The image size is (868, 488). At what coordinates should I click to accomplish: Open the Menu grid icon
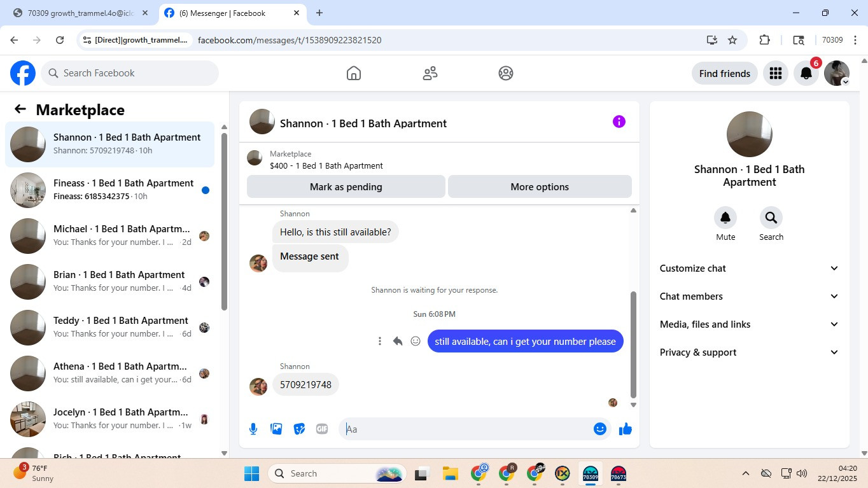coord(775,73)
